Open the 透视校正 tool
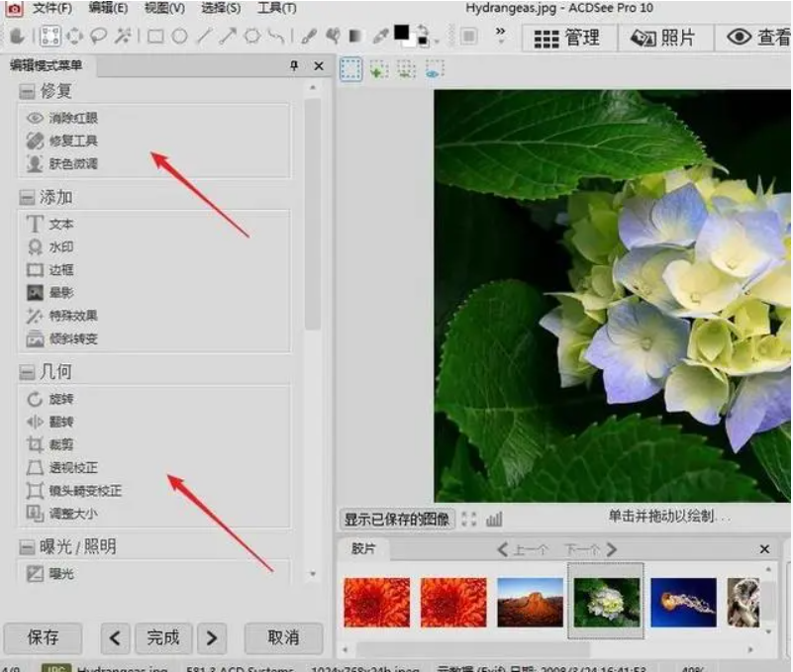This screenshot has width=793, height=672. [x=62, y=468]
